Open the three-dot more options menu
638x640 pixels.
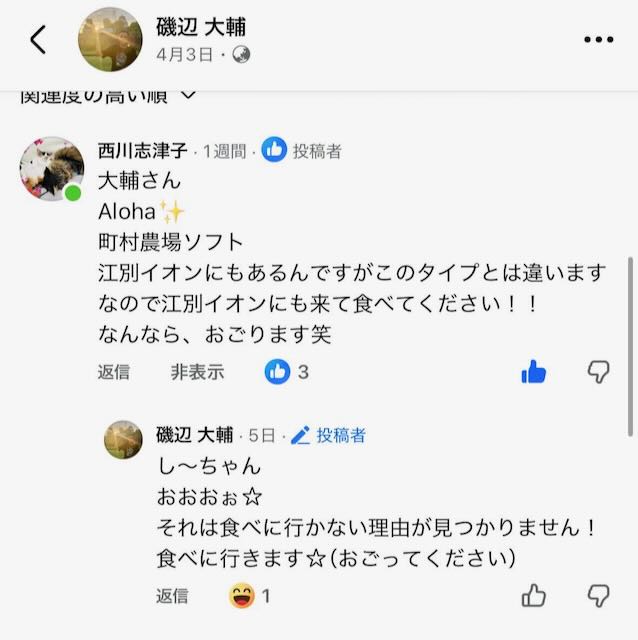coord(597,40)
